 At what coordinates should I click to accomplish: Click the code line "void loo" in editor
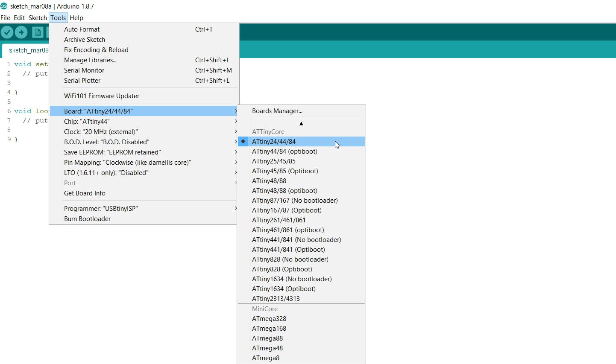click(31, 111)
